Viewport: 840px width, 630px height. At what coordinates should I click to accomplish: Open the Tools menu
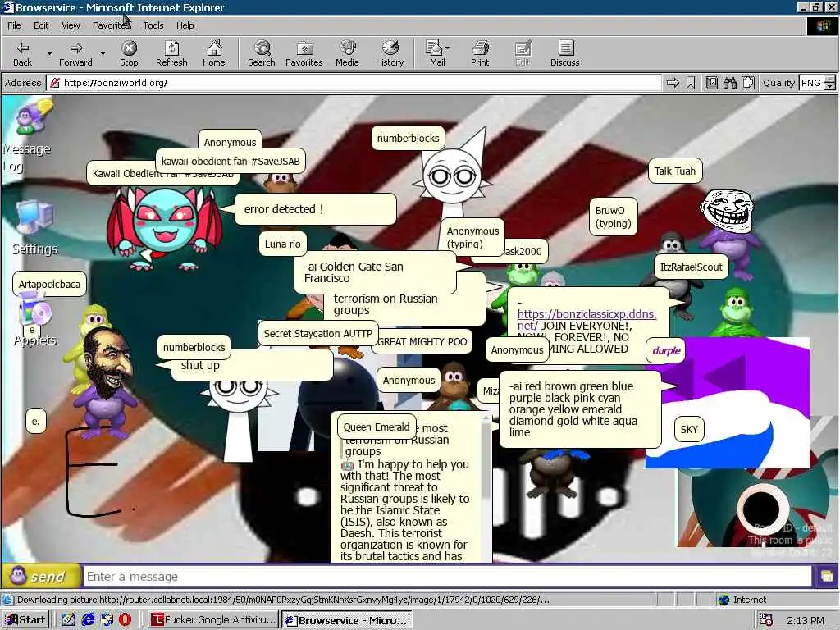[x=153, y=25]
